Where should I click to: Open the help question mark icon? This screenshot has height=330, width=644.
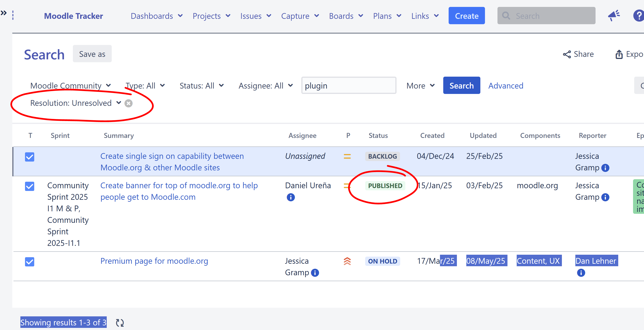tap(638, 16)
